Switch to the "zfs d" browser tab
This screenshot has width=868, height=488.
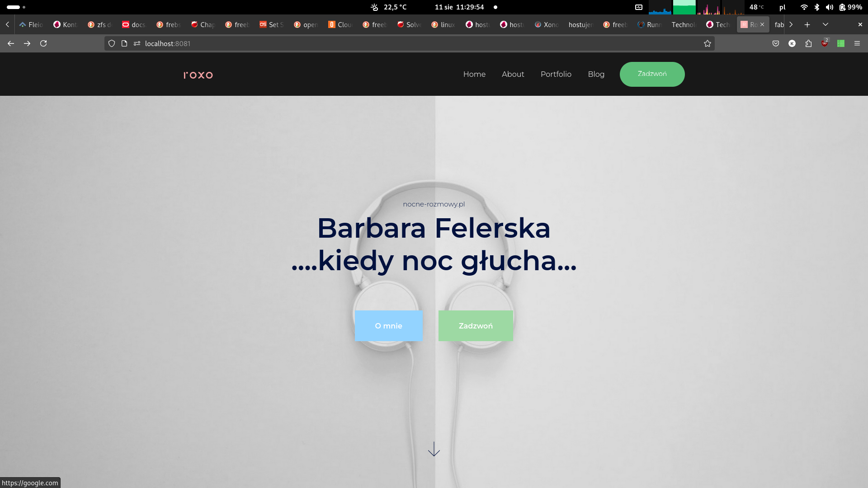(100, 24)
